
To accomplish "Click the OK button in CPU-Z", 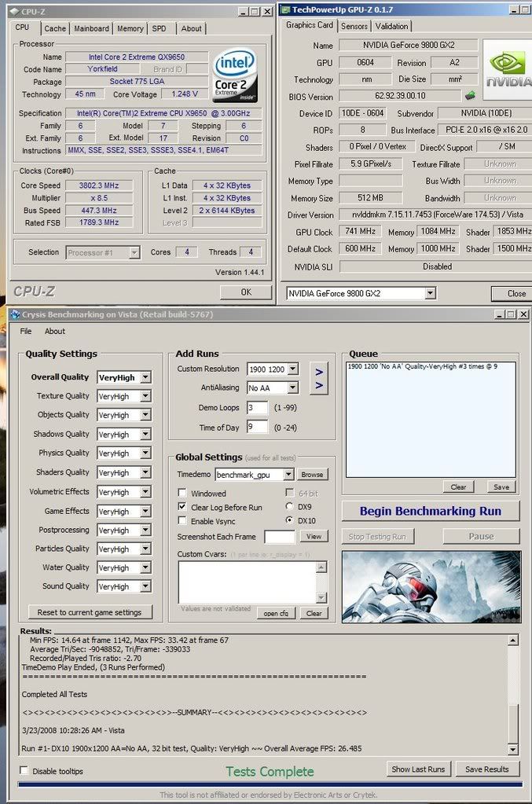I will 246,292.
